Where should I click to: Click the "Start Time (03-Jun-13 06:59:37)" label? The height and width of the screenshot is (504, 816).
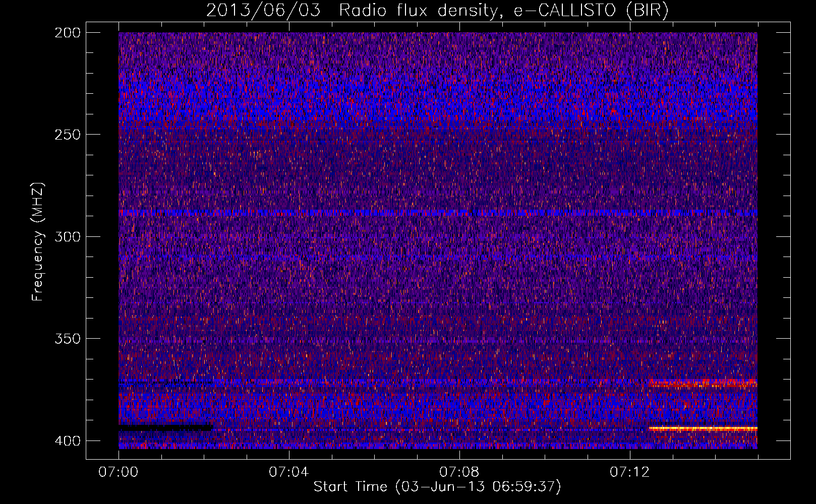click(x=437, y=487)
